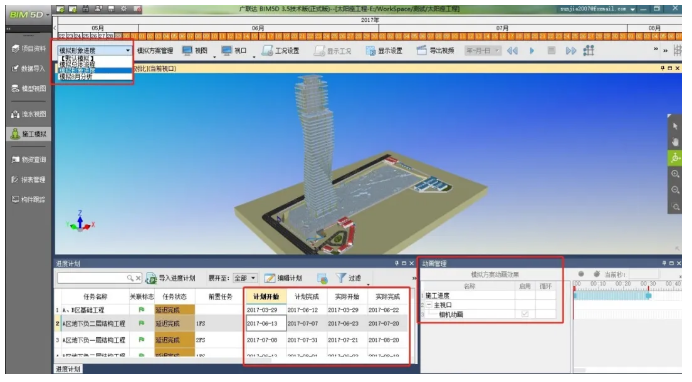Select the pan hand tool in viewport
The width and height of the screenshot is (692, 382).
[x=675, y=142]
